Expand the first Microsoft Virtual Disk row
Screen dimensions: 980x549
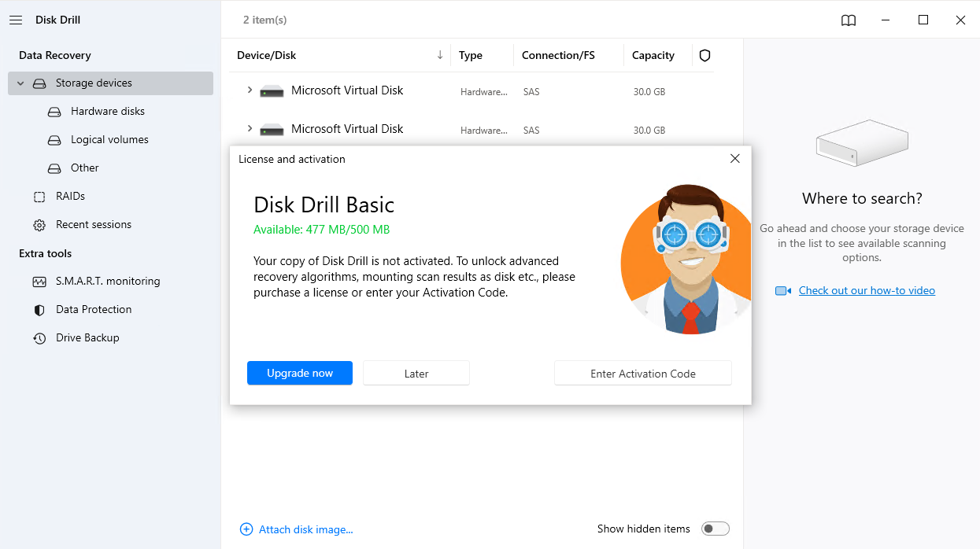click(250, 90)
